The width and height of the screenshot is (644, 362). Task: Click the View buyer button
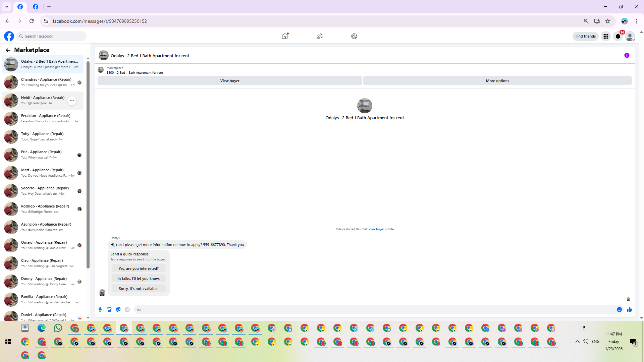point(230,81)
